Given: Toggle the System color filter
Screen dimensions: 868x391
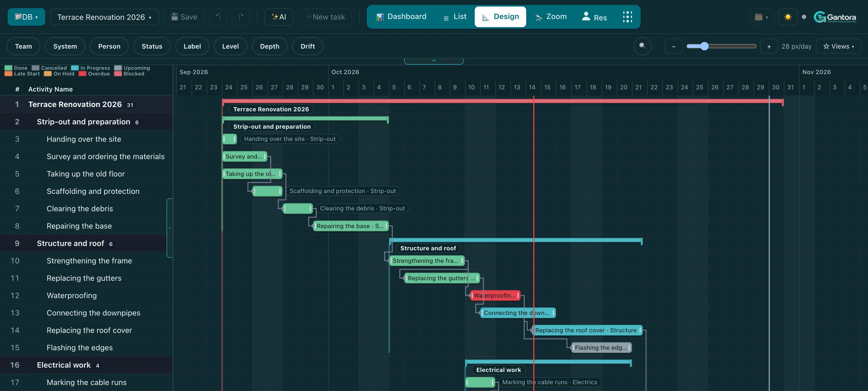Looking at the screenshot, I should [x=65, y=46].
